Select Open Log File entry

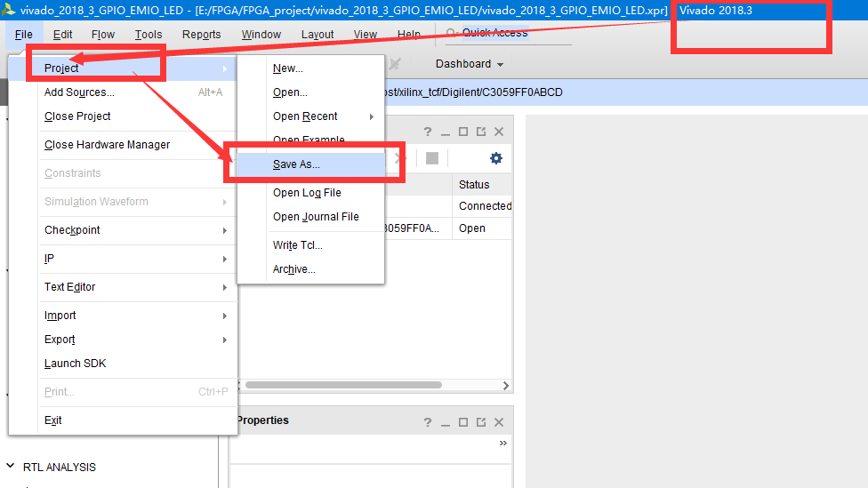coord(310,193)
